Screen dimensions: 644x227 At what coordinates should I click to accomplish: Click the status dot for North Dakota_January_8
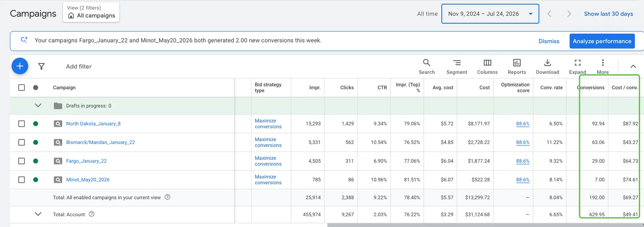pyautogui.click(x=36, y=124)
